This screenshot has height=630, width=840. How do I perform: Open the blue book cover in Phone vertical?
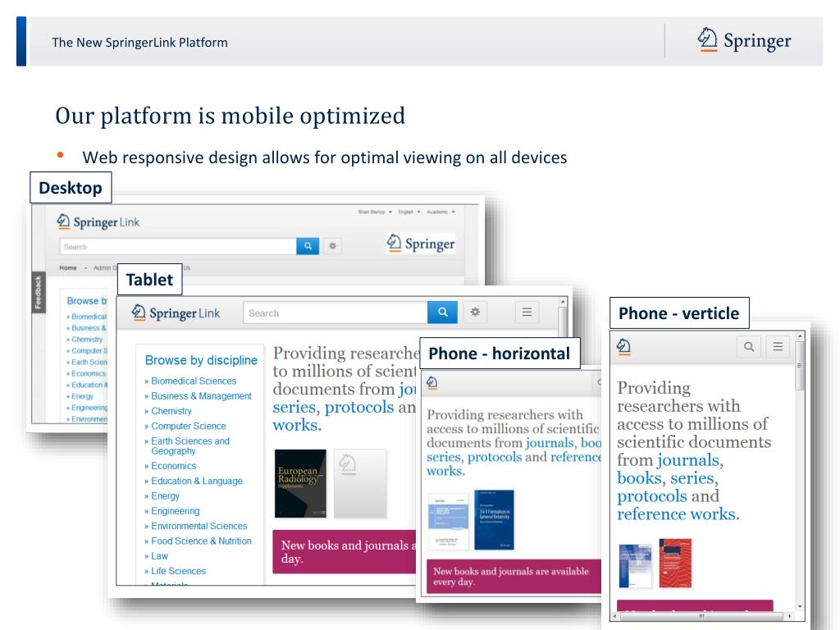tap(636, 565)
